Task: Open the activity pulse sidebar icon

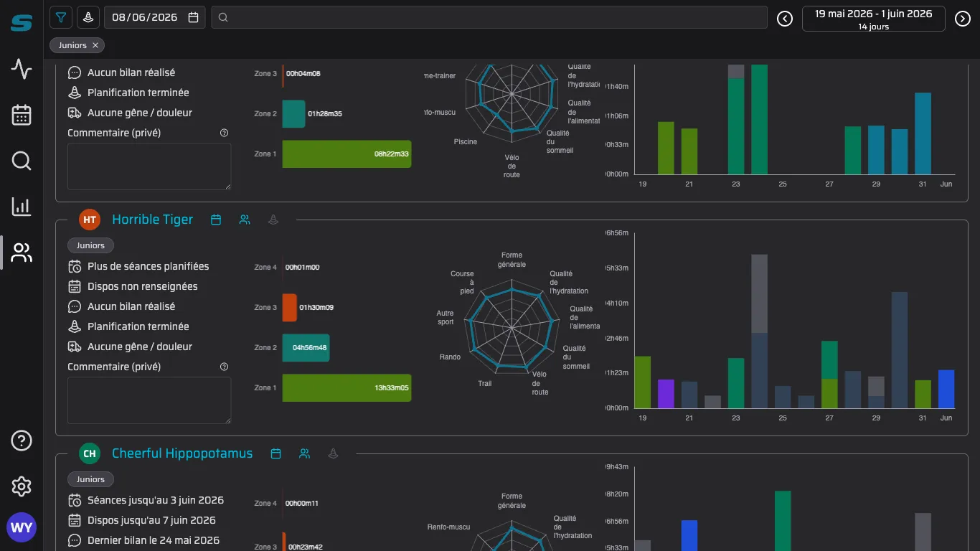Action: pyautogui.click(x=22, y=69)
